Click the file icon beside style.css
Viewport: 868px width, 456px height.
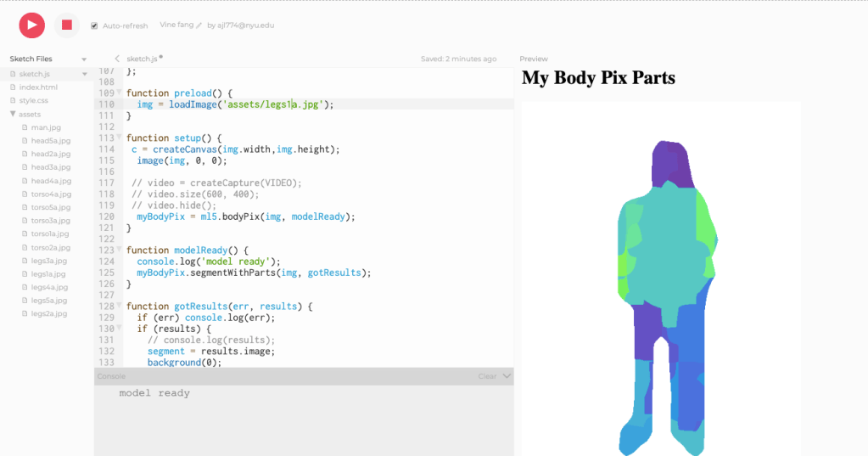click(13, 100)
